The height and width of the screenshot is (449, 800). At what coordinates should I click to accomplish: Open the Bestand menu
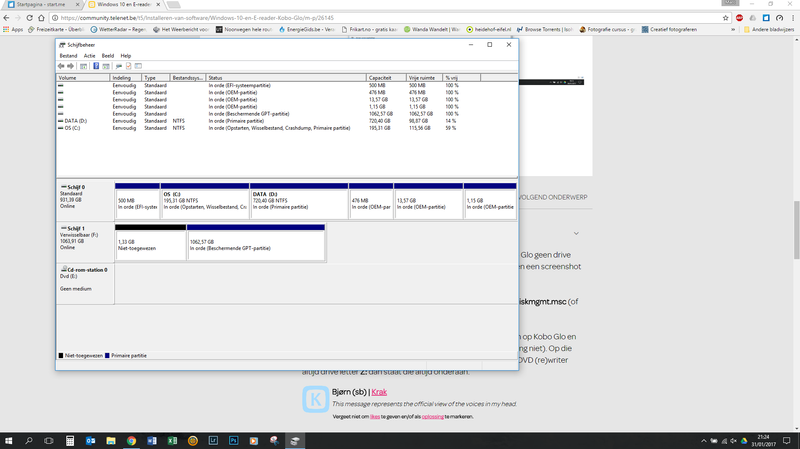tap(68, 56)
